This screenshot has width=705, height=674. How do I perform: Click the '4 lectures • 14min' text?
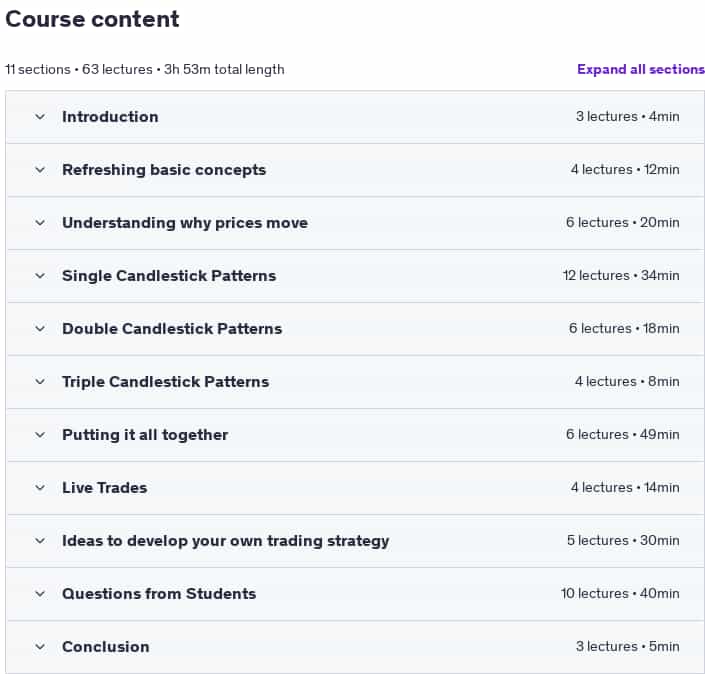click(x=625, y=487)
